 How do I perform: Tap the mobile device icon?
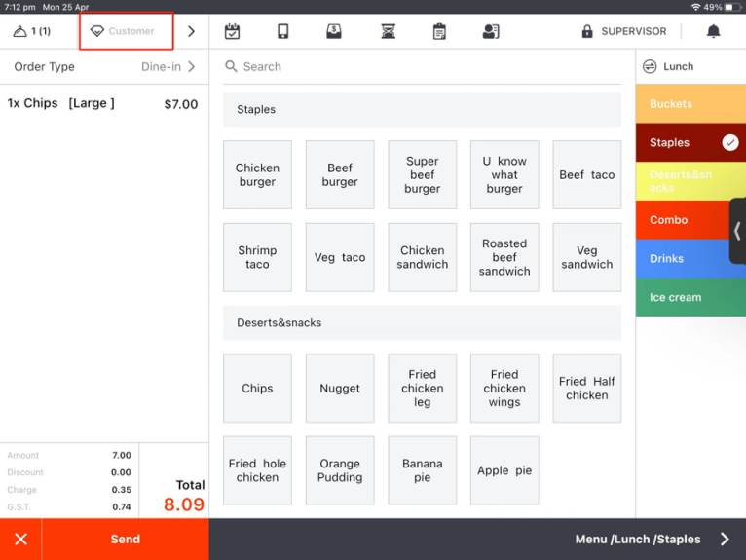(x=283, y=31)
